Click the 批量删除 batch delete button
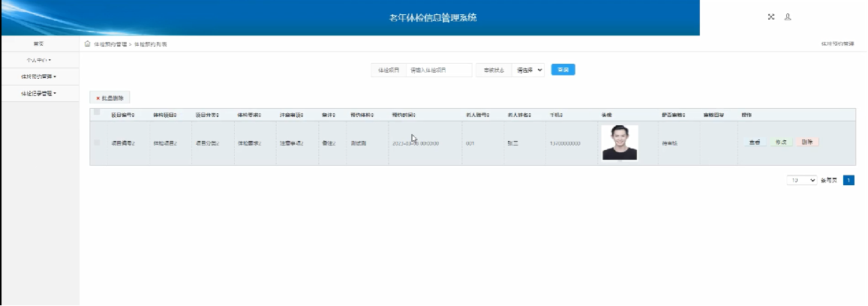The height and width of the screenshot is (306, 868). tap(110, 98)
